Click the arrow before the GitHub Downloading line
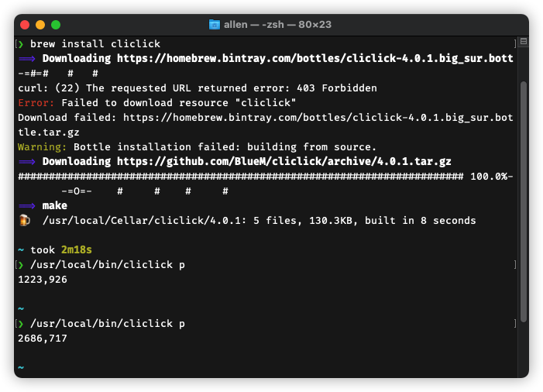Image resolution: width=543 pixels, height=392 pixels. (x=27, y=161)
